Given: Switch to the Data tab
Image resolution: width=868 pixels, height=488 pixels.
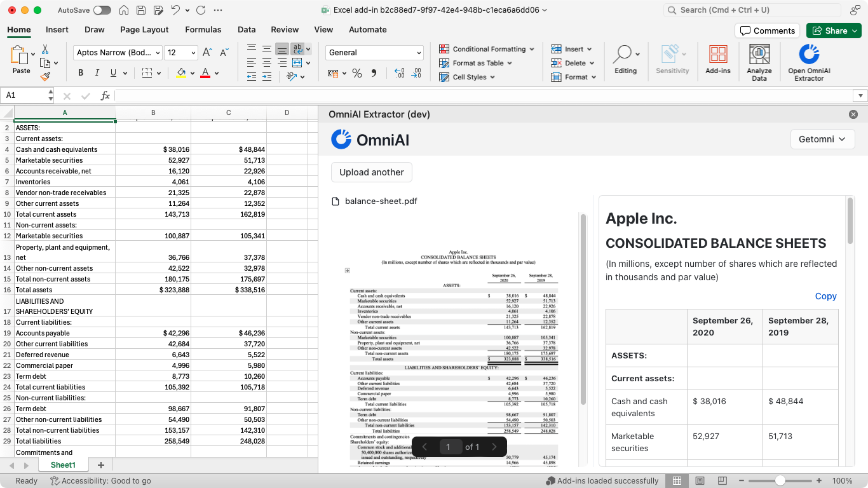Looking at the screenshot, I should pyautogui.click(x=247, y=29).
